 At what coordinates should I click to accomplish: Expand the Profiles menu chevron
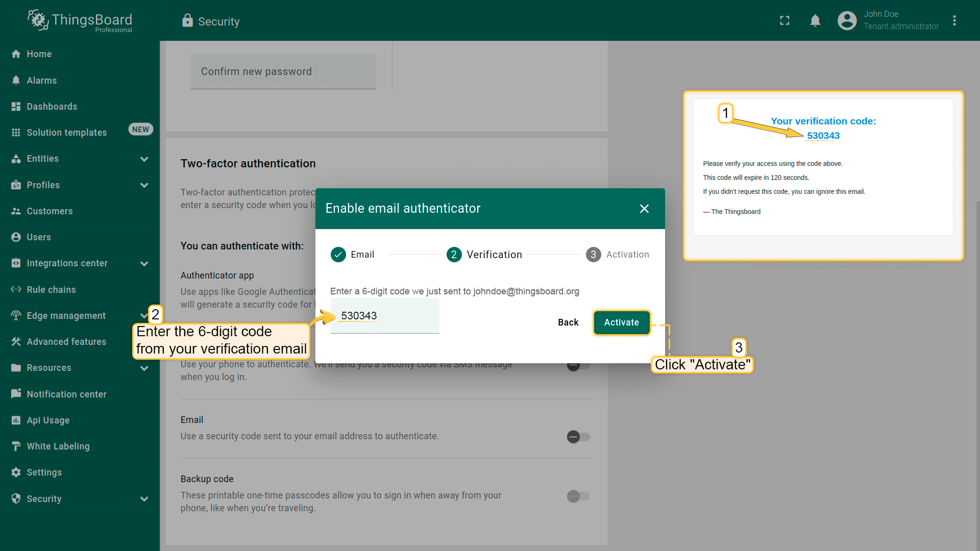(144, 185)
